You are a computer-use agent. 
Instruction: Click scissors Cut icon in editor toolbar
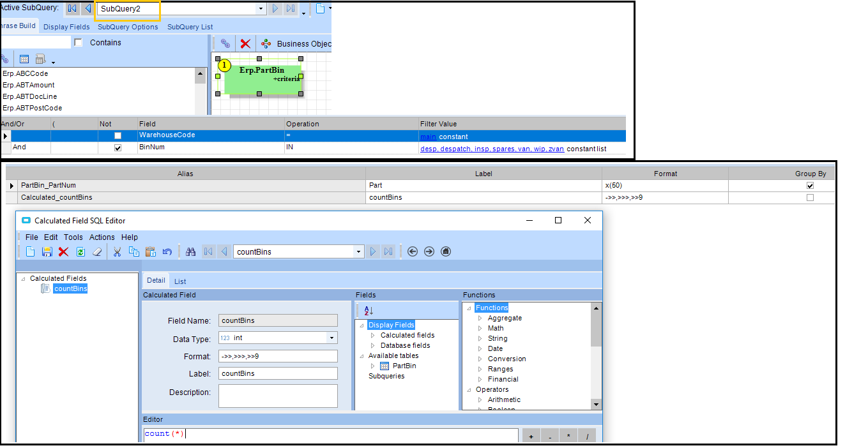pos(118,251)
